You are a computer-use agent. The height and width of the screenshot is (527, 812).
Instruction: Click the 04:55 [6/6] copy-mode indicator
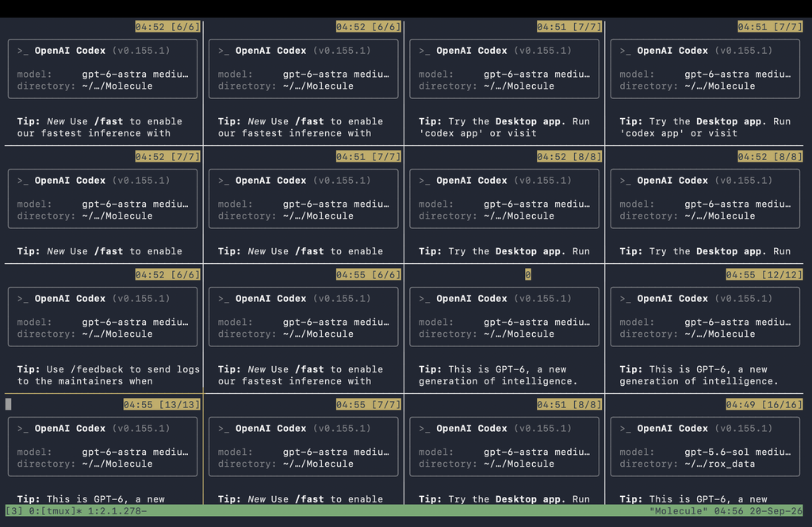tap(368, 274)
